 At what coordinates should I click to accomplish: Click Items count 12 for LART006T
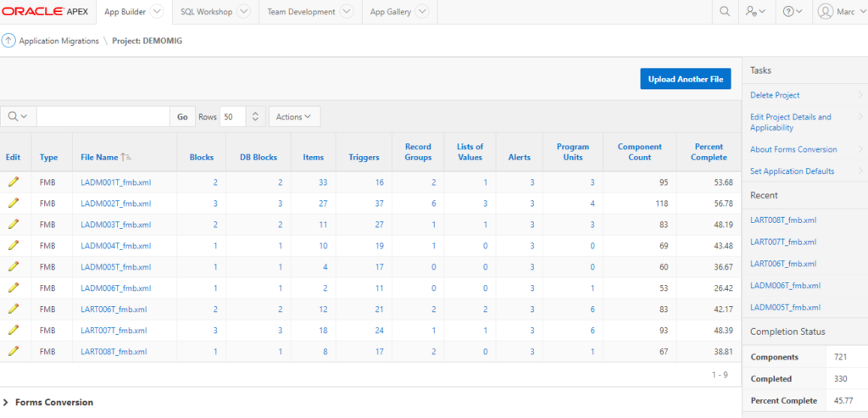[x=323, y=309]
